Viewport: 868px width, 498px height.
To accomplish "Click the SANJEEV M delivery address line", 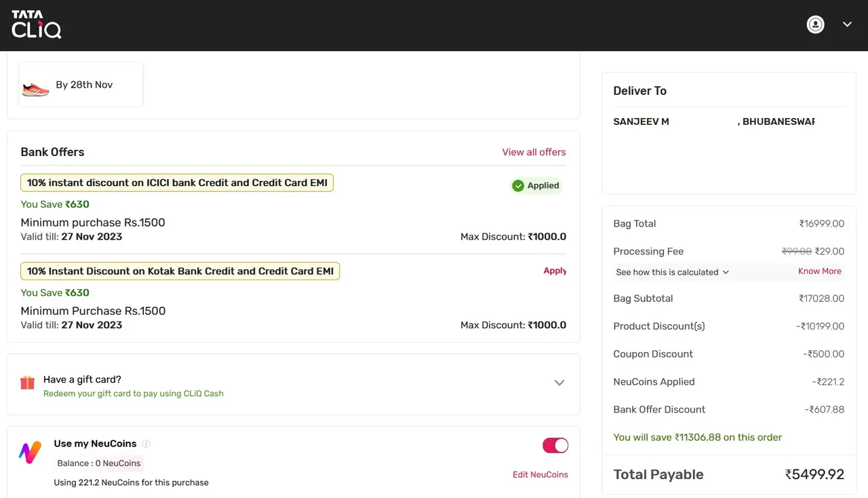I will click(714, 122).
